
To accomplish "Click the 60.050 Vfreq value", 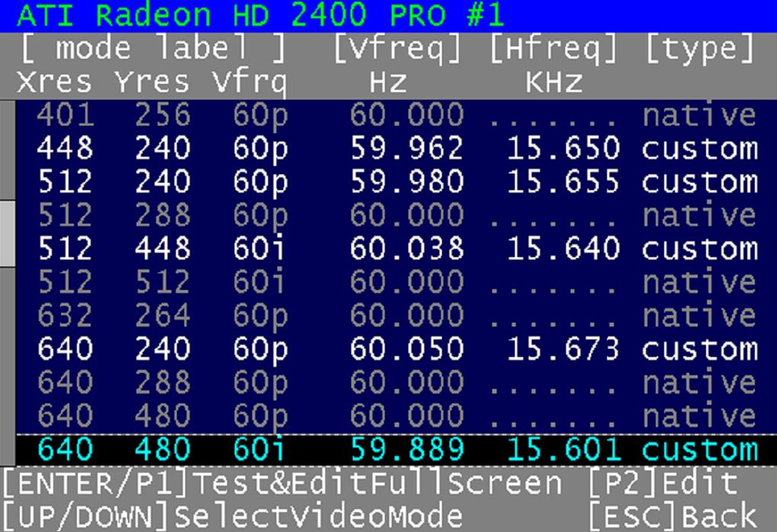I will coord(407,349).
